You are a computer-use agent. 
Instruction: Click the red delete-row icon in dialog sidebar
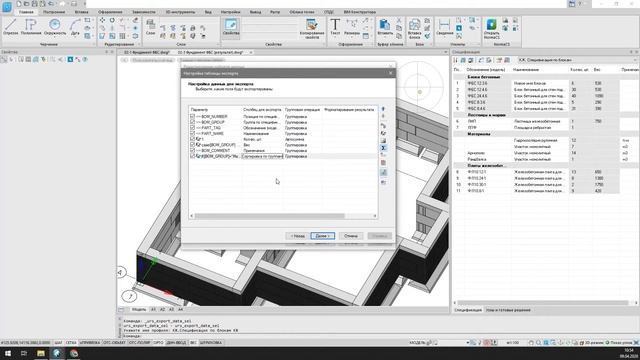click(x=383, y=163)
